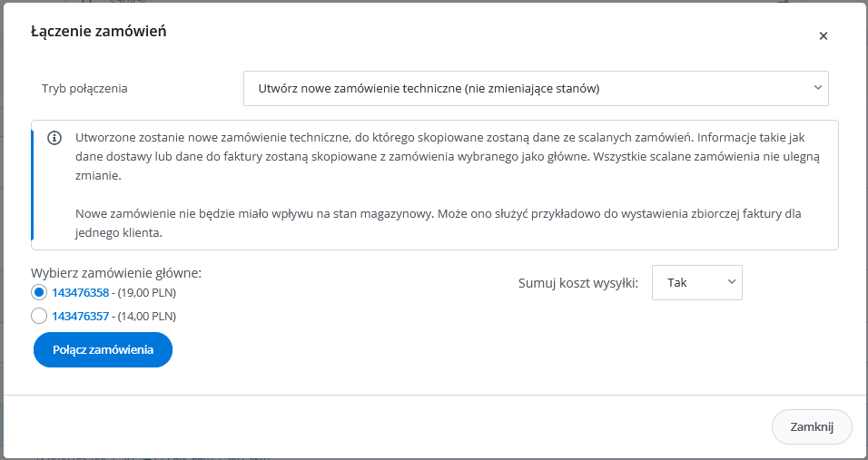Click the Łączenie zamówień dialog title
The image size is (868, 460).
pos(99,31)
